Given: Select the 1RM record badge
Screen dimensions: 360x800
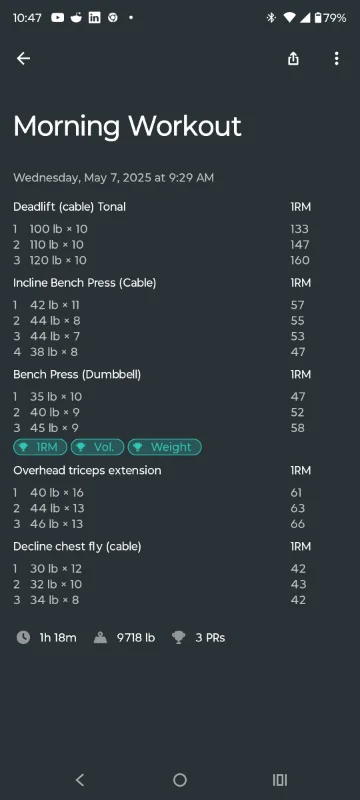Looking at the screenshot, I should click(40, 447).
